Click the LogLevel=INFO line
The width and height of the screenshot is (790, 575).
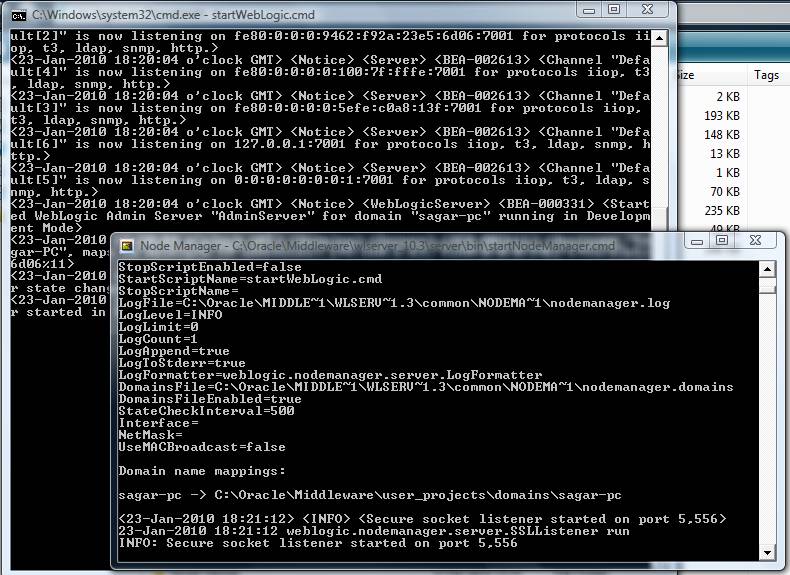pyautogui.click(x=170, y=315)
